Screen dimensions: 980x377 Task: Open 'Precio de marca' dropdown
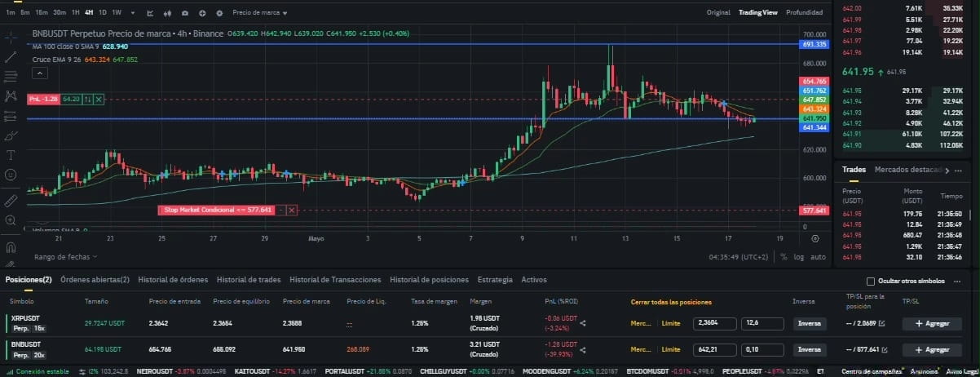(259, 13)
